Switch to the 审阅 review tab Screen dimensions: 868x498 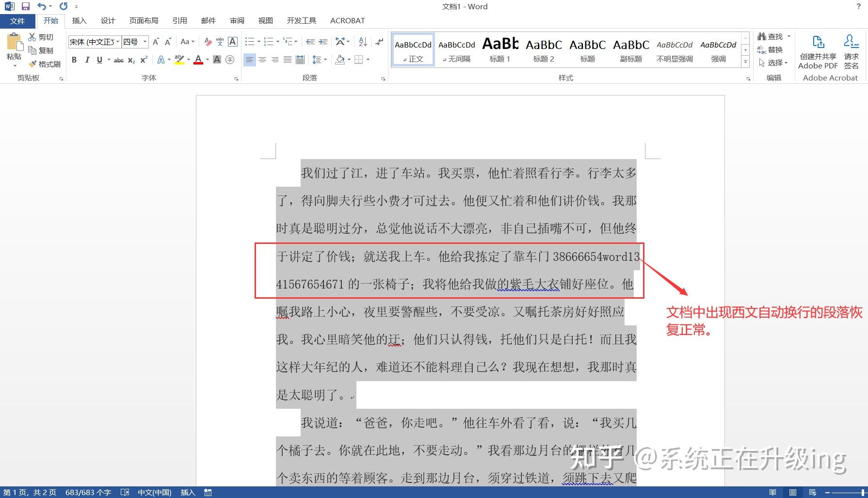[237, 21]
